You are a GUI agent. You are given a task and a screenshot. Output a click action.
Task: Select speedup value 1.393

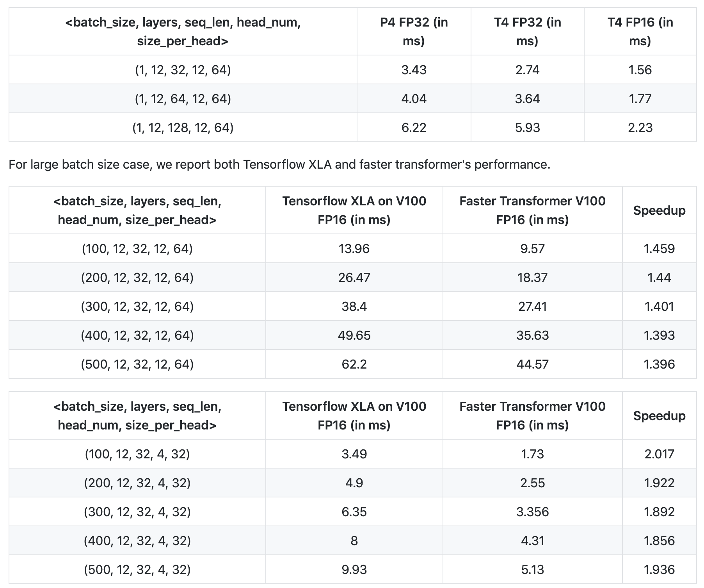click(659, 335)
